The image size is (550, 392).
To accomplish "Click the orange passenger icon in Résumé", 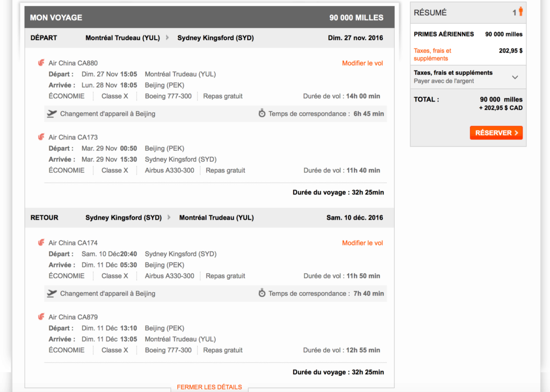I will tap(520, 12).
